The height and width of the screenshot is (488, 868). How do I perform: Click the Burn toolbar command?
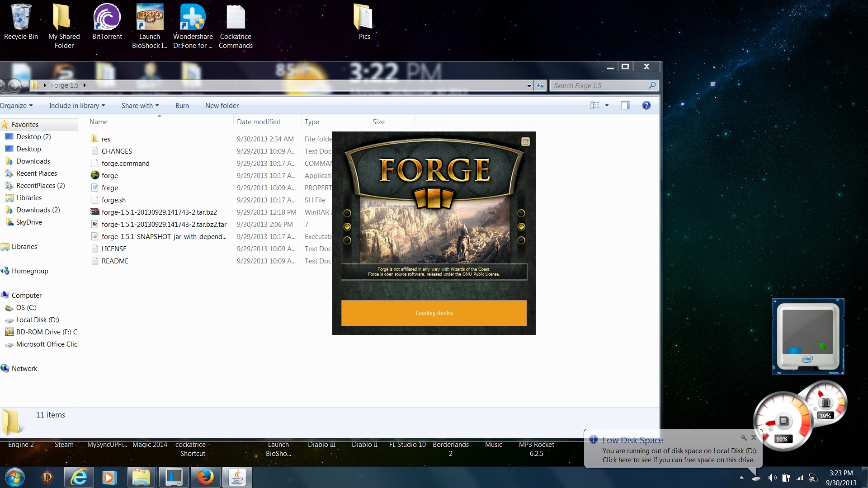[182, 106]
